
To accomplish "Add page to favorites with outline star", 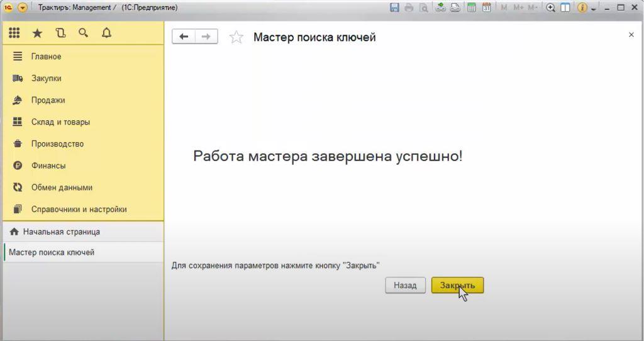I will click(236, 37).
